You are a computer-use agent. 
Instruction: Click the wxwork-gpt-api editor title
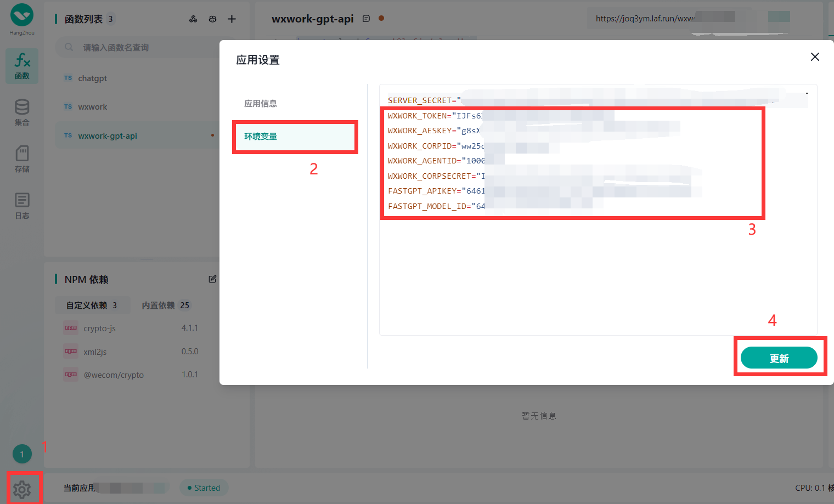pos(313,19)
